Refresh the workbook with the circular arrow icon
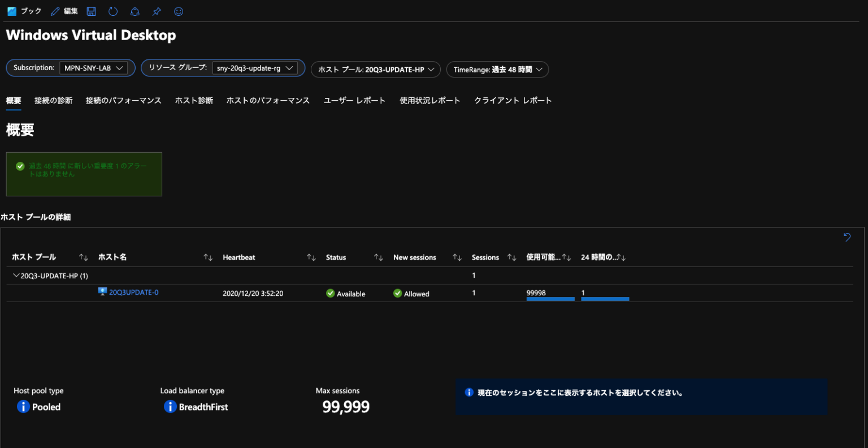Screen dimensions: 868x448 point(112,11)
